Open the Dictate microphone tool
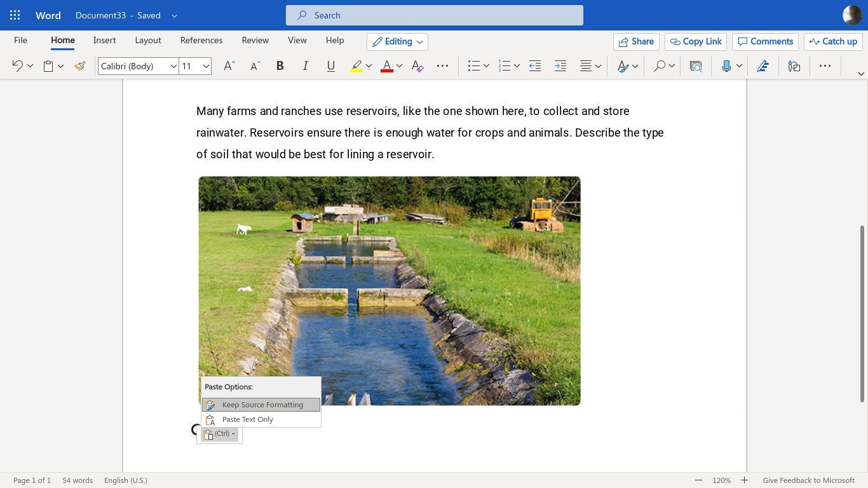The height and width of the screenshot is (488, 868). pyautogui.click(x=726, y=66)
